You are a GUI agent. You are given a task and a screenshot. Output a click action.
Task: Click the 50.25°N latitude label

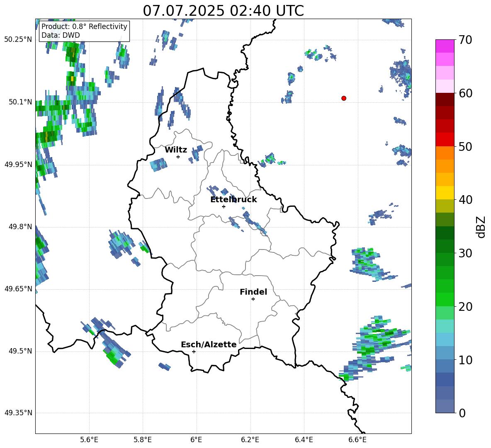click(x=18, y=40)
